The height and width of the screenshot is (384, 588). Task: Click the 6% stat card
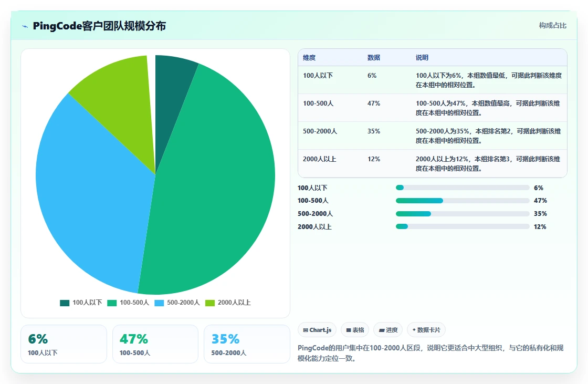pos(64,344)
